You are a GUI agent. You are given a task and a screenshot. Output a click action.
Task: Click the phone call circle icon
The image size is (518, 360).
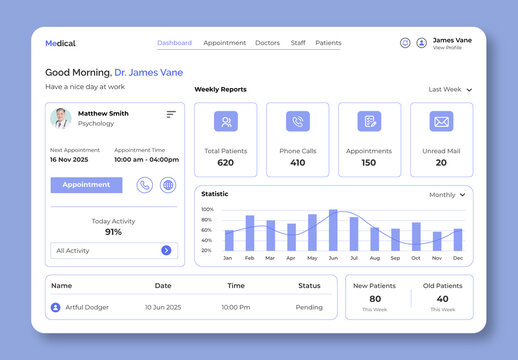click(x=145, y=185)
